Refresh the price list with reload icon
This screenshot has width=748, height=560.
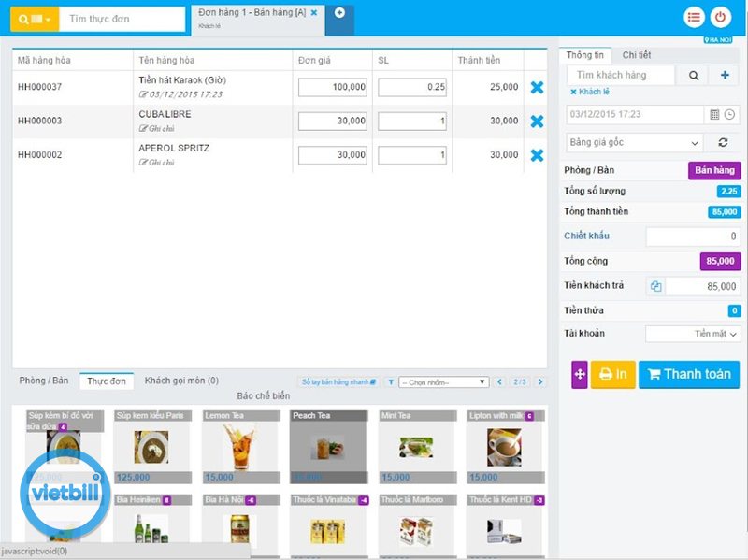[723, 143]
